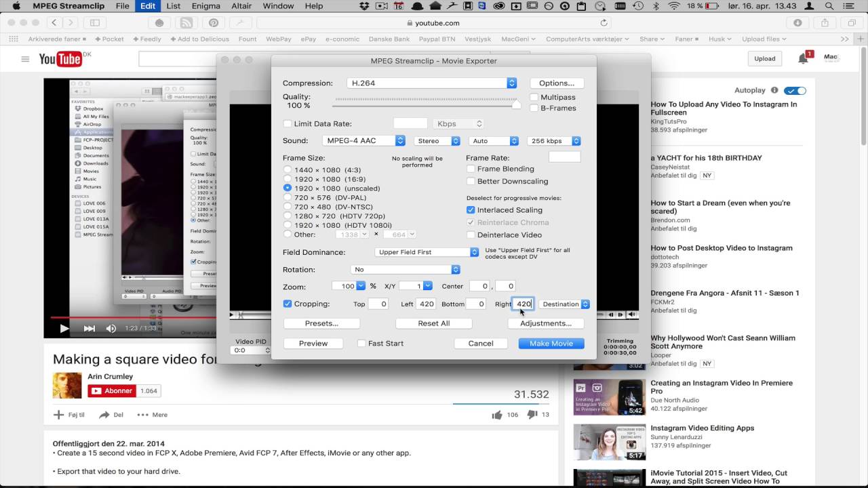Open Arin Crumley channel avatar
868x488 pixels.
click(x=67, y=385)
